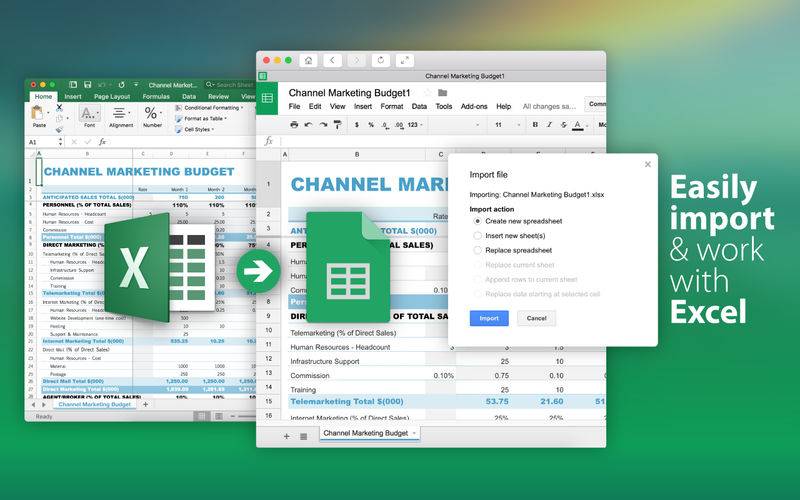The height and width of the screenshot is (500, 800).
Task: Toggle Italic in Sheets toolbar
Action: pyautogui.click(x=549, y=124)
